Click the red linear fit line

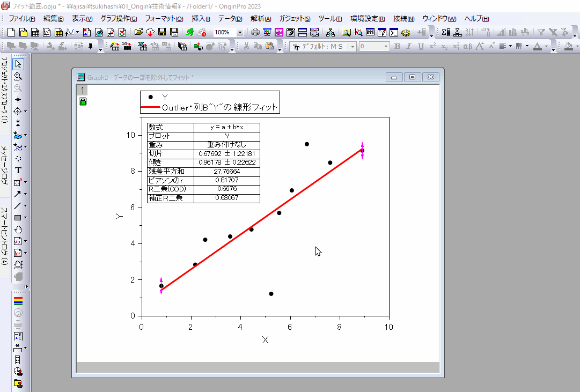[262, 220]
